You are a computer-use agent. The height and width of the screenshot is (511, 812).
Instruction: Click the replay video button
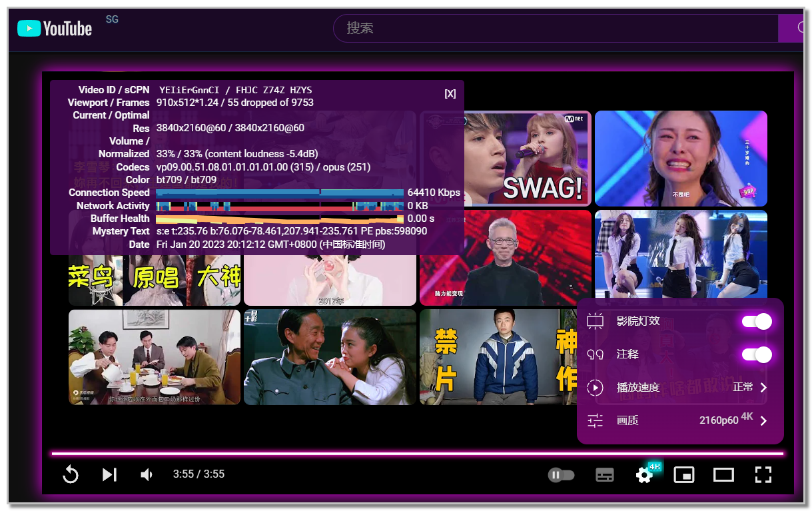pyautogui.click(x=71, y=474)
